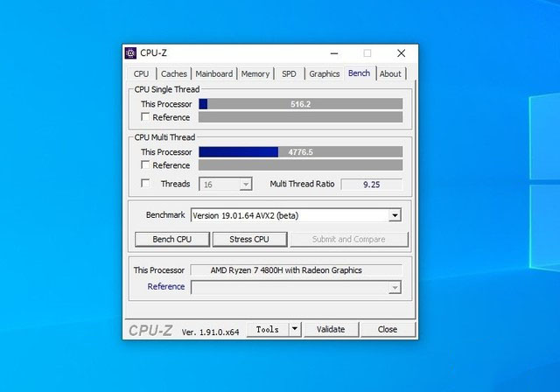Click the AMD Ryzen 7 4800H processor field
Screen dimensions: 560x392
(x=297, y=270)
